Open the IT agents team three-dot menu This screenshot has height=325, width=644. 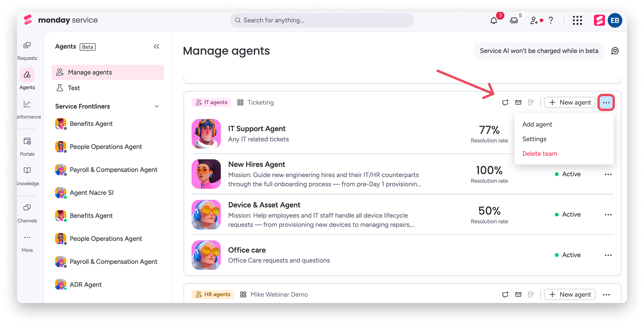pos(606,102)
